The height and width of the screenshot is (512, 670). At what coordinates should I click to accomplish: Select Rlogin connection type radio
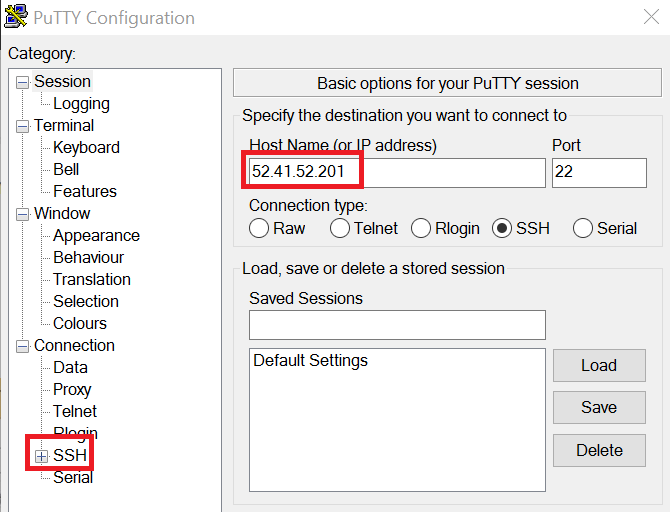click(x=445, y=228)
